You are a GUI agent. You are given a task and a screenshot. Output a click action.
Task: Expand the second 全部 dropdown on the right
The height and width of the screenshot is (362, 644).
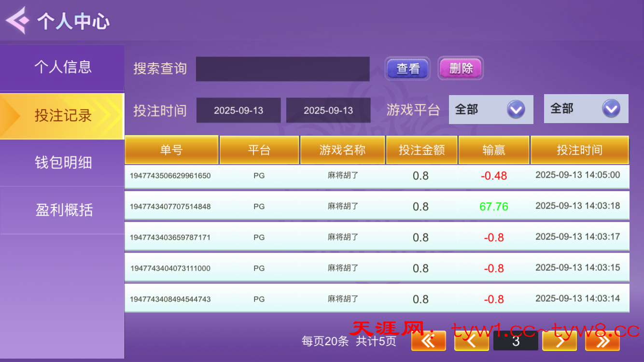(x=586, y=109)
